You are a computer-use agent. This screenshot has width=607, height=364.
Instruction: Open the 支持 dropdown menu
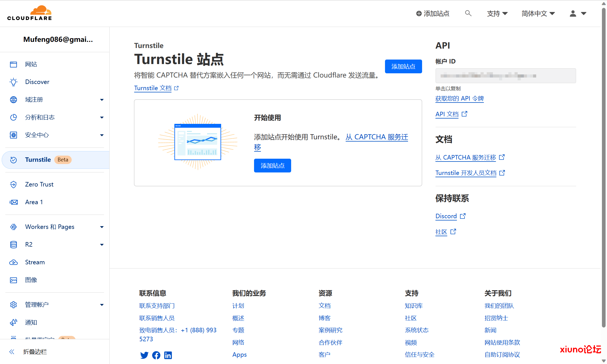(x=497, y=13)
